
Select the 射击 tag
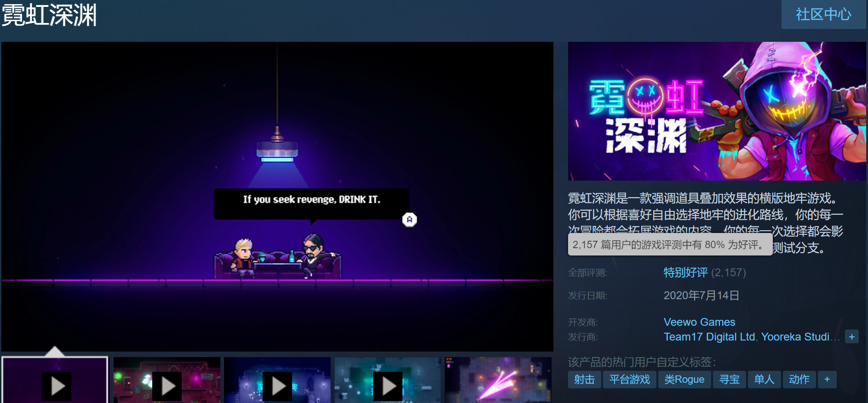point(584,380)
